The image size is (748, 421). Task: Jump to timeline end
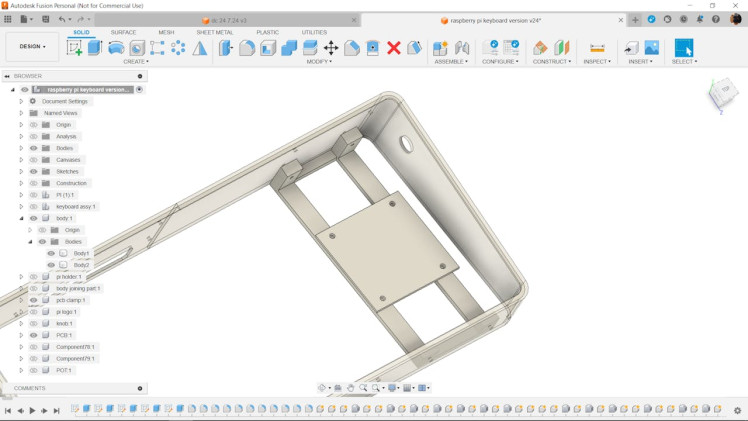pyautogui.click(x=56, y=411)
